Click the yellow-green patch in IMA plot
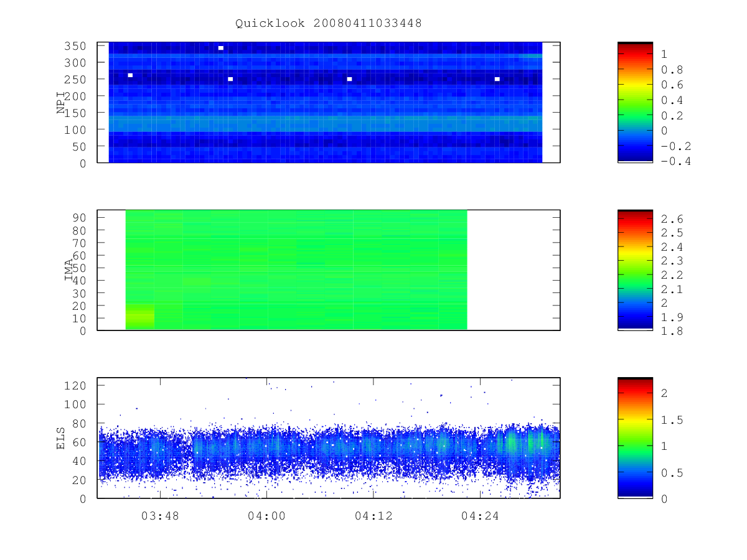747x560 pixels. pyautogui.click(x=140, y=316)
